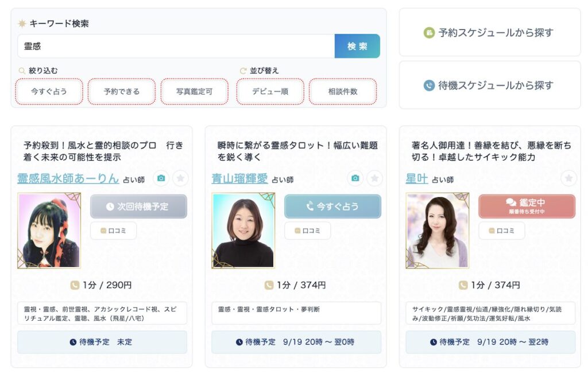Viewport: 588px width, 374px height.
Task: Favorite 青山瑠輝愛 with the star icon
Action: pyautogui.click(x=374, y=178)
